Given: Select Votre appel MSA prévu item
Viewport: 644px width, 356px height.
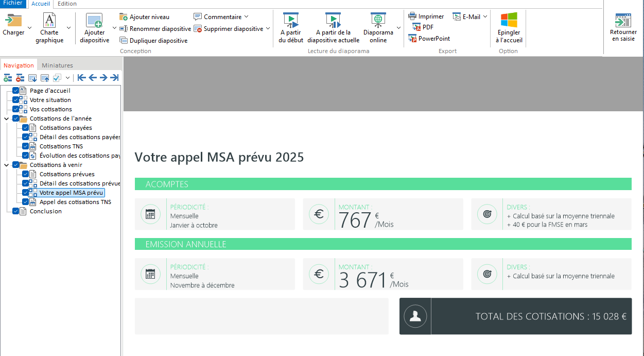Looking at the screenshot, I should [x=72, y=193].
